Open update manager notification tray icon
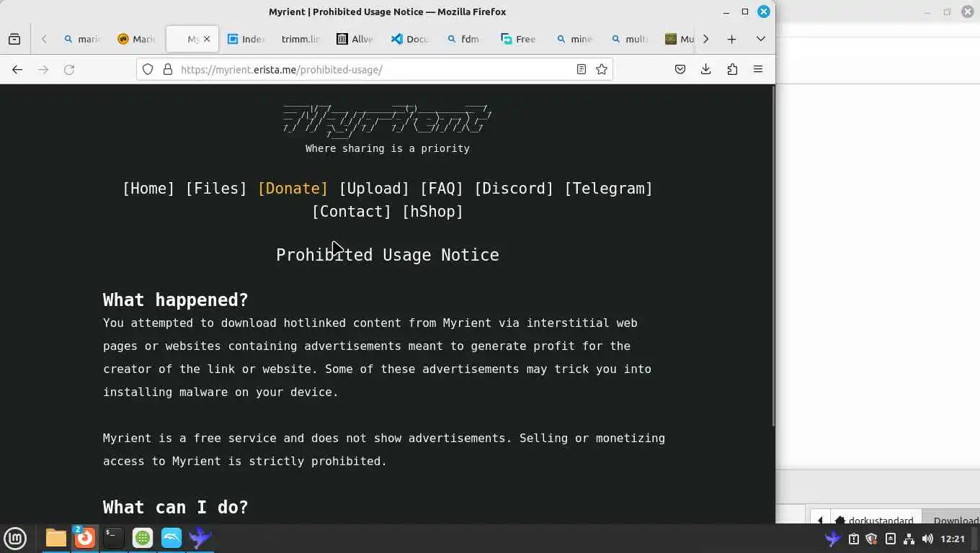980x553 pixels. pyautogui.click(x=853, y=539)
